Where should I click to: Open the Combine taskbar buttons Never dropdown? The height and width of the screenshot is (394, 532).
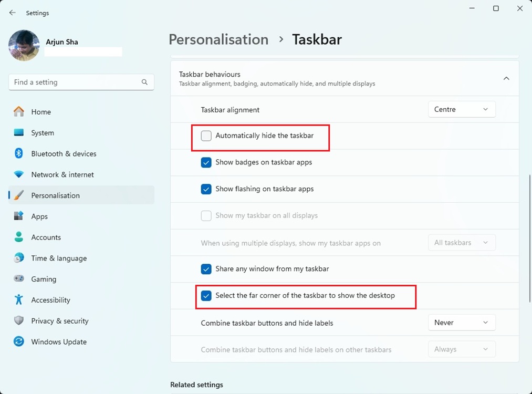pyautogui.click(x=462, y=323)
